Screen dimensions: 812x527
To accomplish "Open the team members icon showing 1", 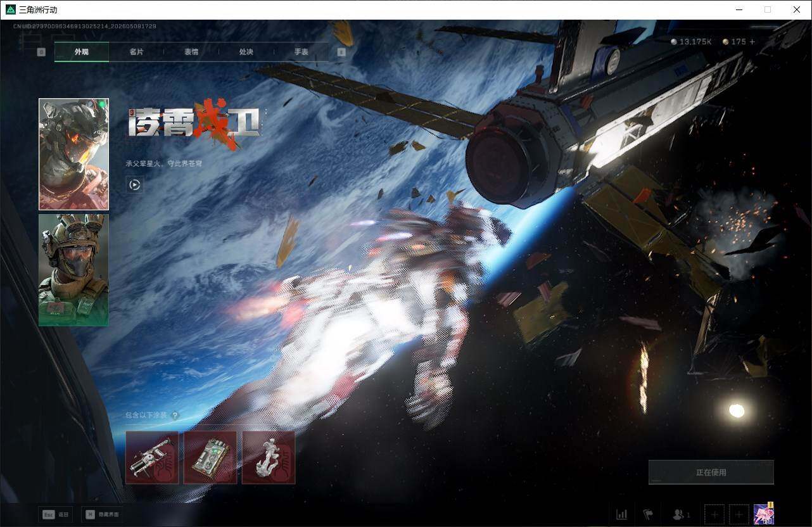I will click(x=681, y=514).
